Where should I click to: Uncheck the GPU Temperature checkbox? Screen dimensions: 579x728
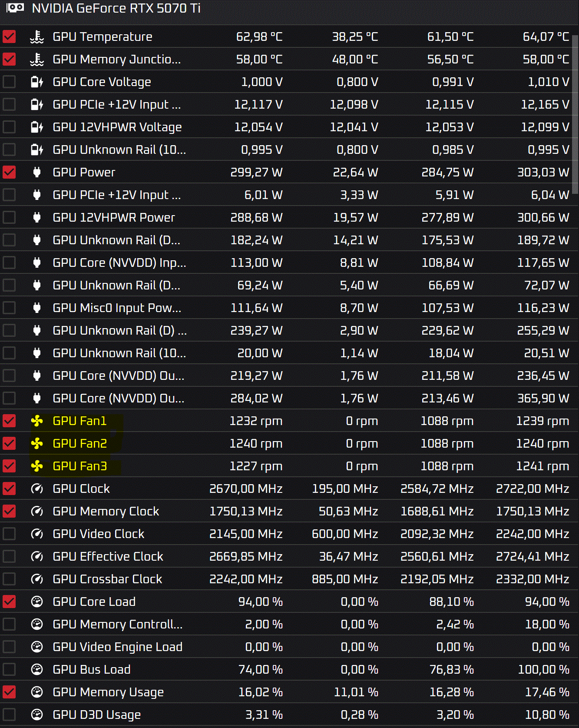click(9, 37)
